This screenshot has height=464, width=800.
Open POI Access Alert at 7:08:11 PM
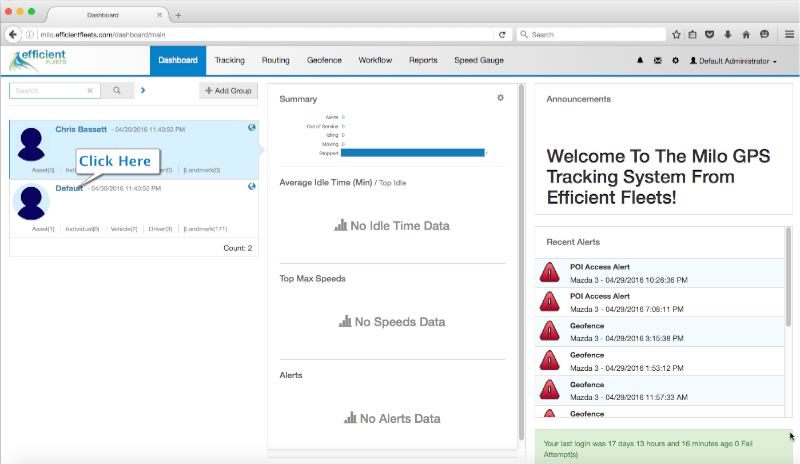(x=659, y=302)
